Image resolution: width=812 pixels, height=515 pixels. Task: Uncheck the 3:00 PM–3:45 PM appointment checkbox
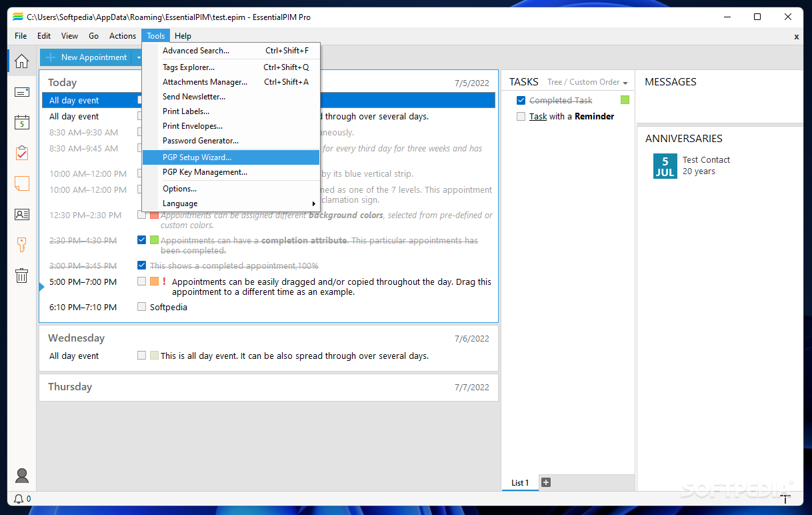[x=141, y=266]
